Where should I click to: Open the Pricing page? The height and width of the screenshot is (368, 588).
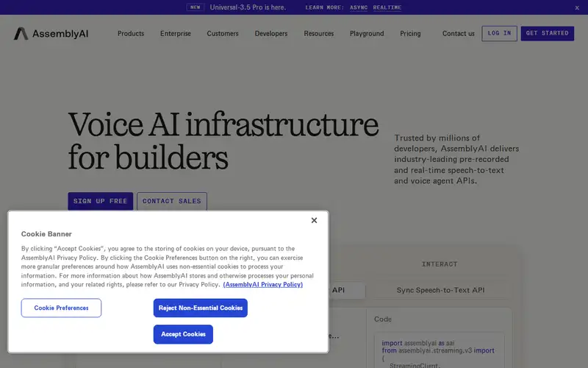pos(410,33)
